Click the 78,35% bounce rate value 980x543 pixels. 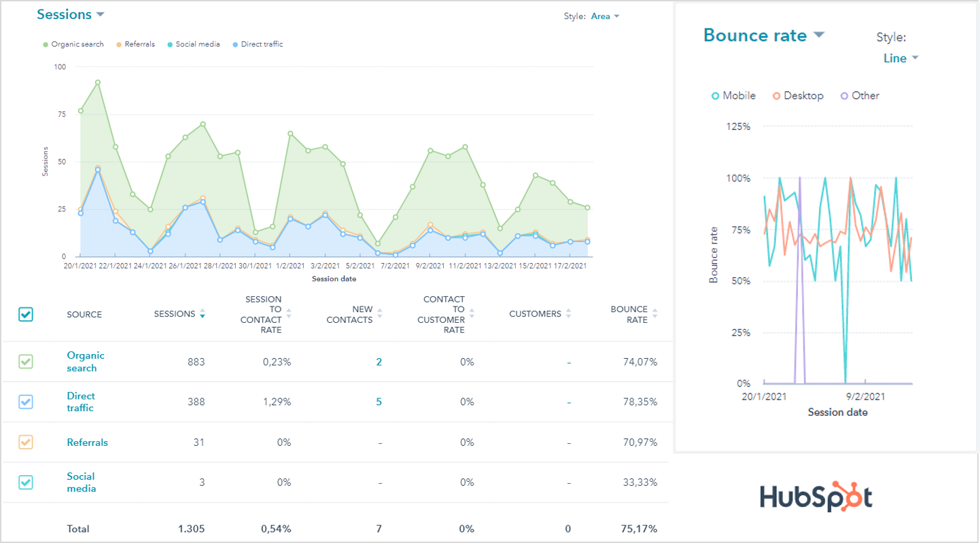coord(640,402)
